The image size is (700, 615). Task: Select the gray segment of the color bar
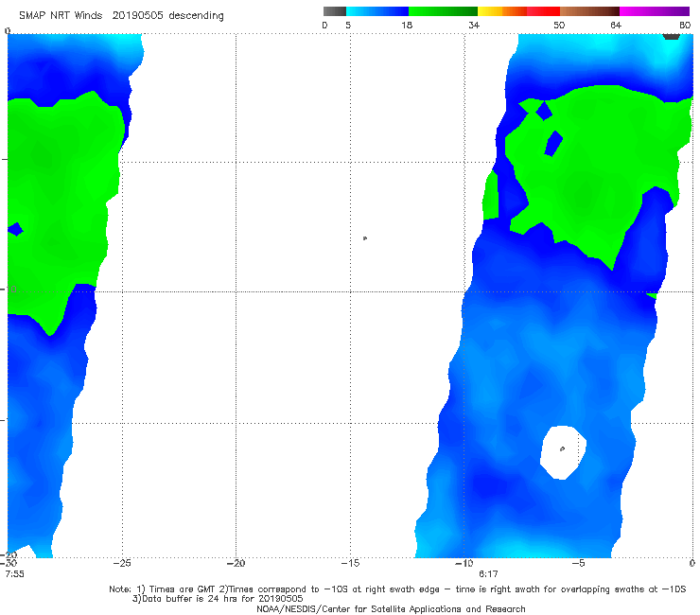point(335,11)
